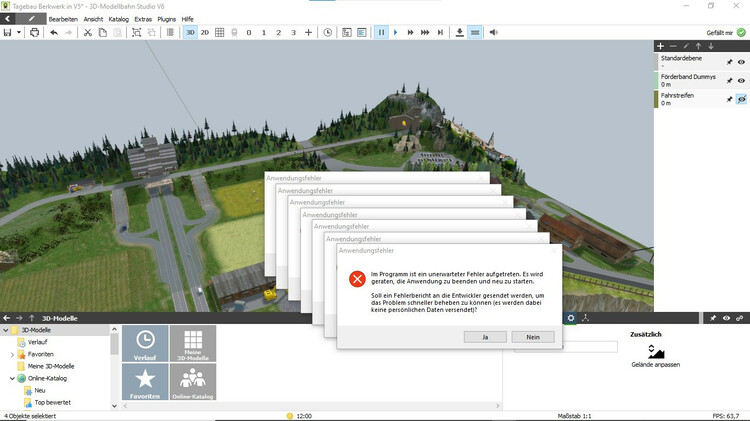The image size is (750, 421).
Task: Click Nein in the error dialog
Action: [533, 337]
